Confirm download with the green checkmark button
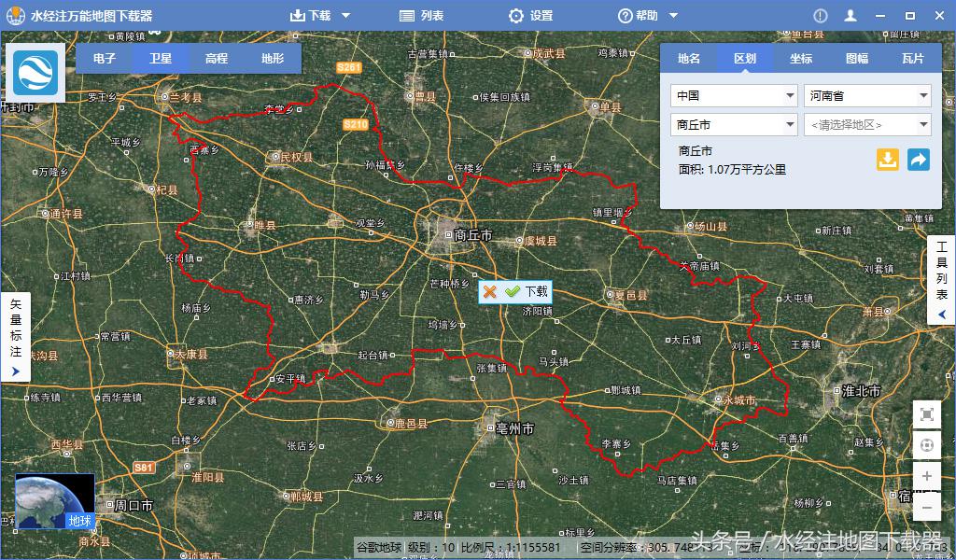This screenshot has height=560, width=956. pyautogui.click(x=513, y=292)
